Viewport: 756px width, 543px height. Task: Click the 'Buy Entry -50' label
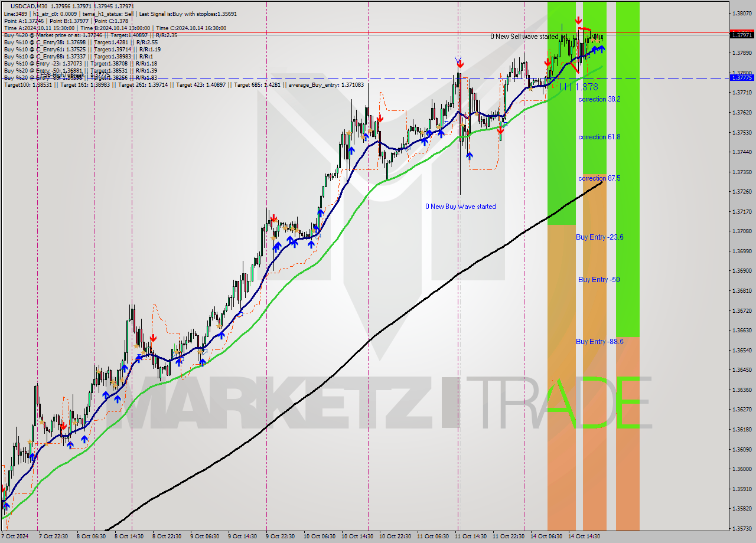pos(599,280)
